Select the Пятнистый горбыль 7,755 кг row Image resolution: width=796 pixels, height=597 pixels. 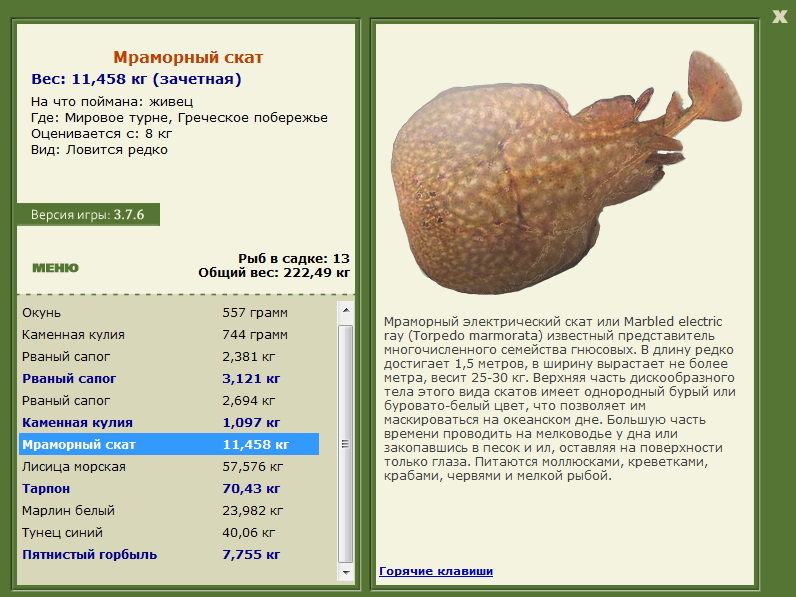[169, 554]
